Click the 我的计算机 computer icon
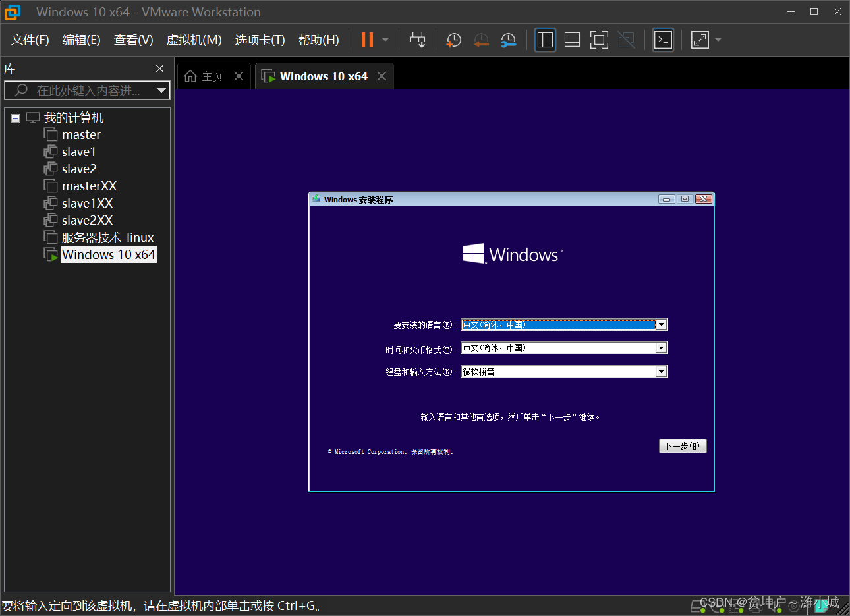 click(33, 118)
